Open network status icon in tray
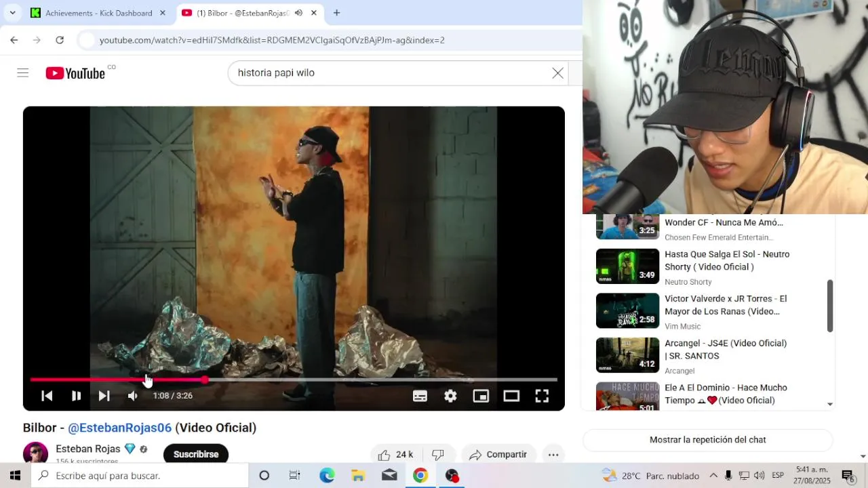This screenshot has height=488, width=868. (744, 476)
